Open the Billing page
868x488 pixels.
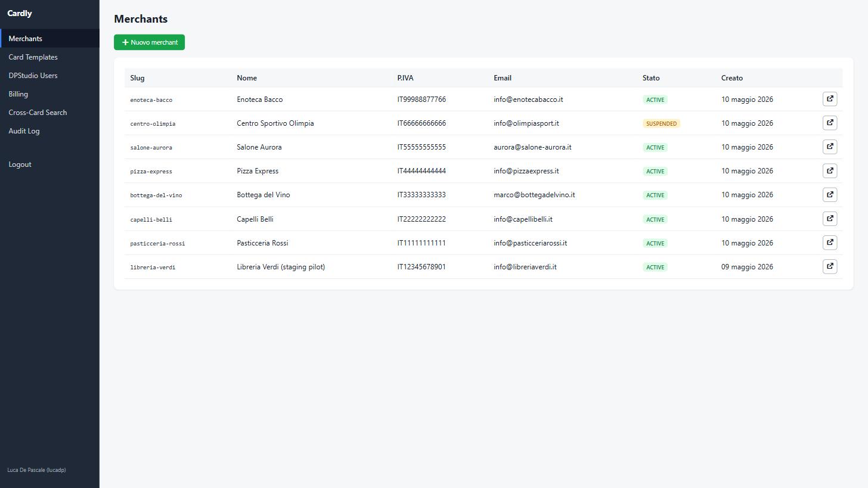click(49, 94)
